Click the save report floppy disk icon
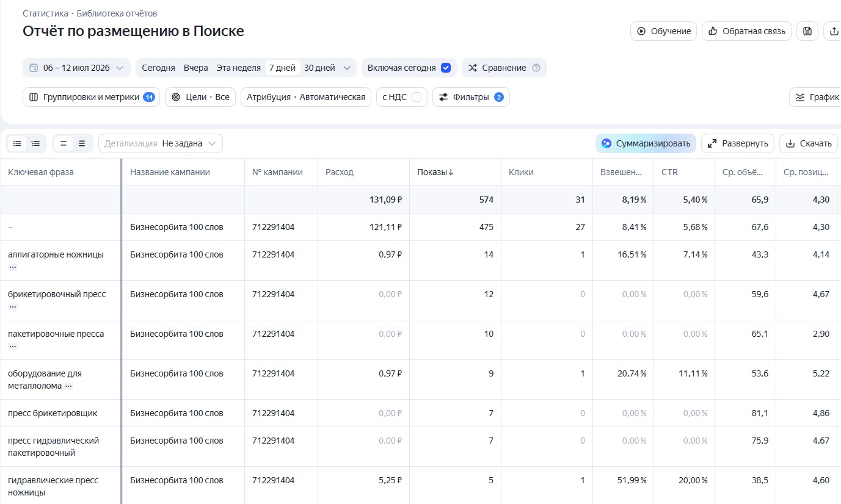841x504 pixels. tap(807, 31)
